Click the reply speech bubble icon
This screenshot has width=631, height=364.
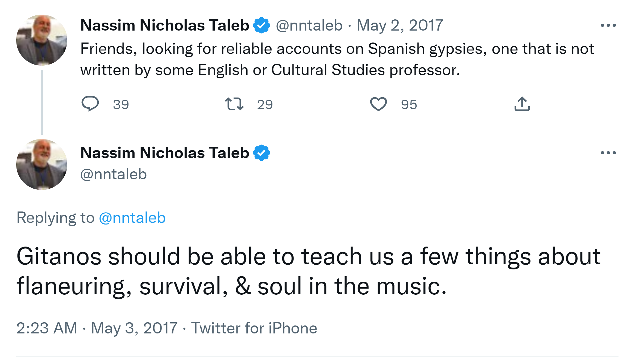pos(90,104)
